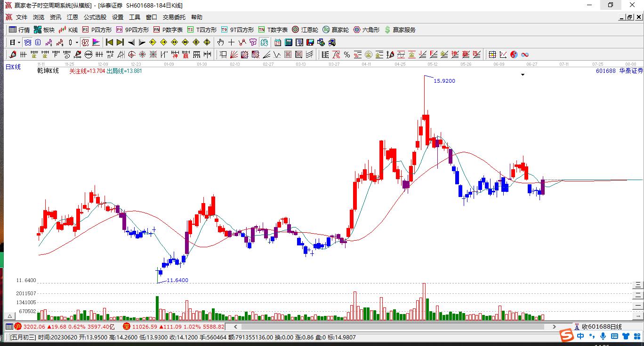Open the T数字表 time number table
644x346 pixels.
click(x=273, y=30)
